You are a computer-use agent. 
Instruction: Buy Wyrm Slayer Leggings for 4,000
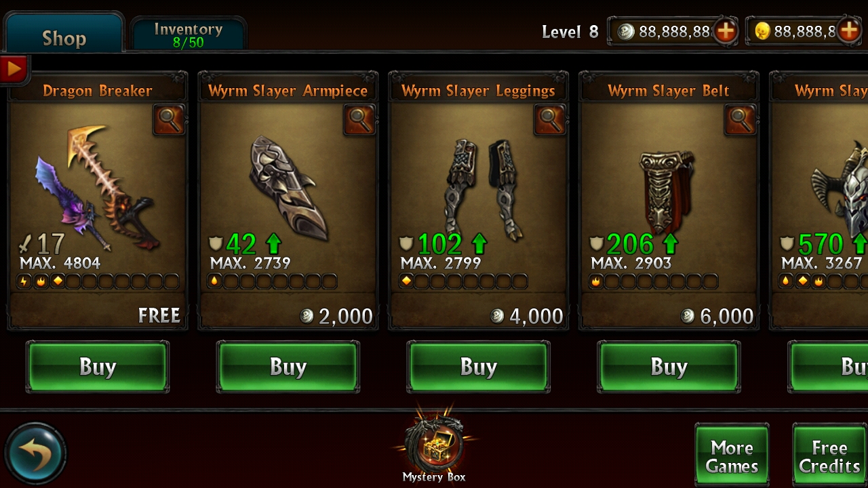click(479, 367)
